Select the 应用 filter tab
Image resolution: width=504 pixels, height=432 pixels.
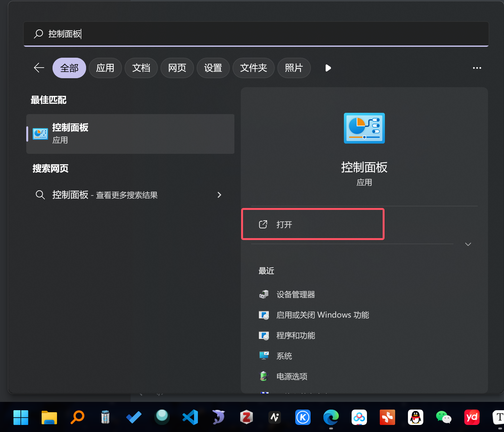[x=105, y=68]
